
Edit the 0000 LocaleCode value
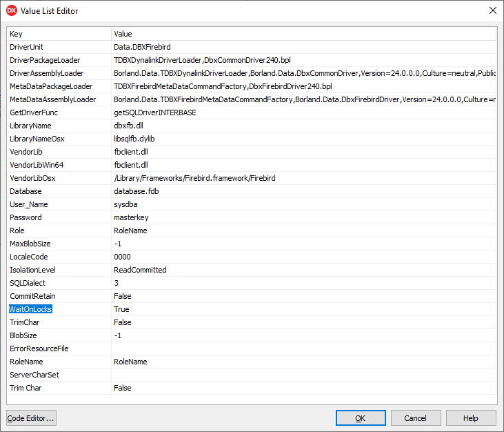[x=304, y=257]
